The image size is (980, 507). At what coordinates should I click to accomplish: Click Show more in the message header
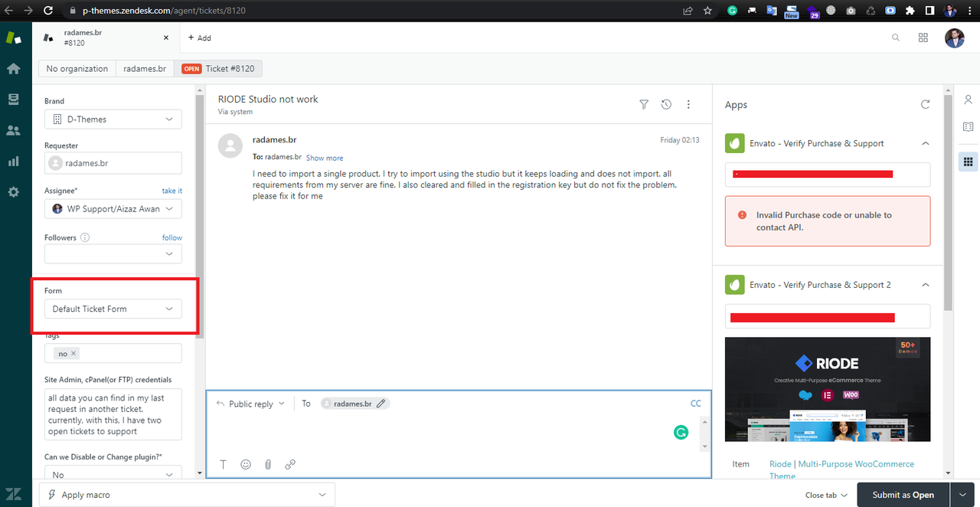click(x=325, y=158)
